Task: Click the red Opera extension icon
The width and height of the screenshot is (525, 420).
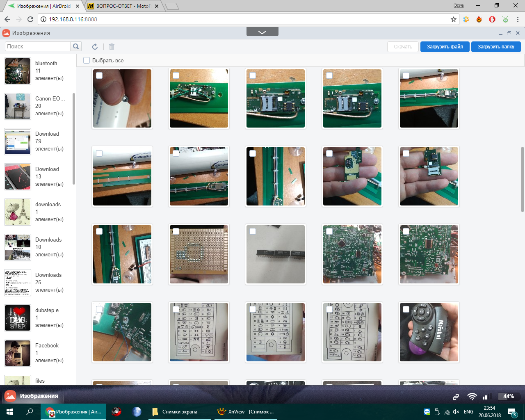Action: tap(492, 19)
